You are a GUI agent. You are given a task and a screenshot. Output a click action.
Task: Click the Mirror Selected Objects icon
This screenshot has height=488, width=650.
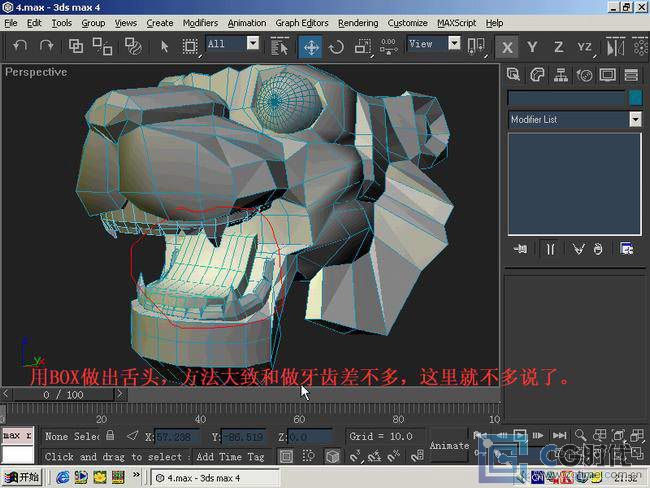pyautogui.click(x=615, y=46)
